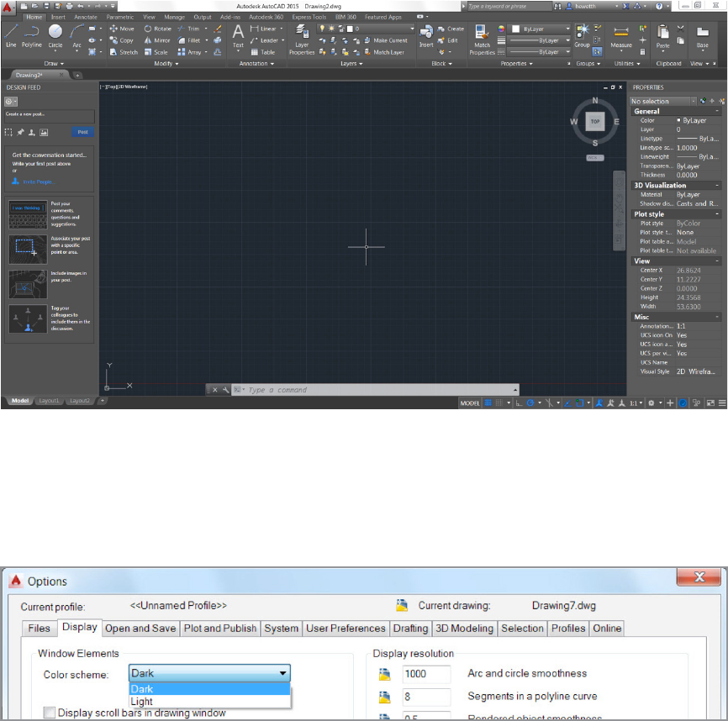
Task: Click the TOP face of the ViewCube
Action: point(594,122)
